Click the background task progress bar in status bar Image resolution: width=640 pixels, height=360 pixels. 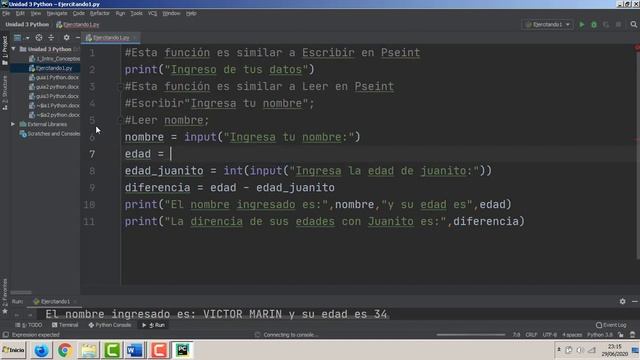point(471,335)
